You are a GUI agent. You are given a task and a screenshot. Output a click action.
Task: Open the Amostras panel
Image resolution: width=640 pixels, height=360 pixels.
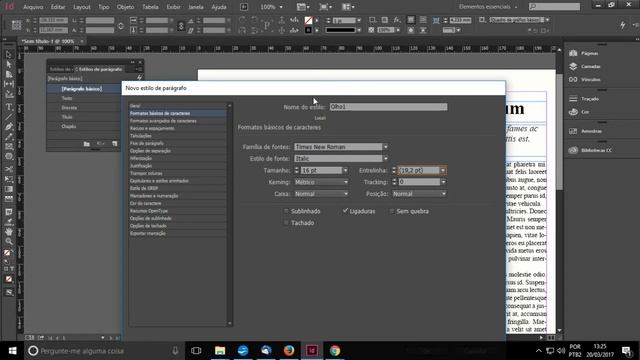585,131
